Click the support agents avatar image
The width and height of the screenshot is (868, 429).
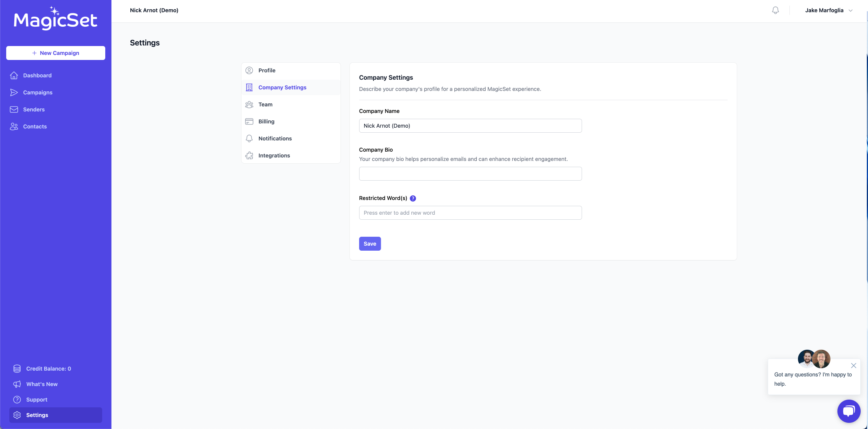click(814, 359)
